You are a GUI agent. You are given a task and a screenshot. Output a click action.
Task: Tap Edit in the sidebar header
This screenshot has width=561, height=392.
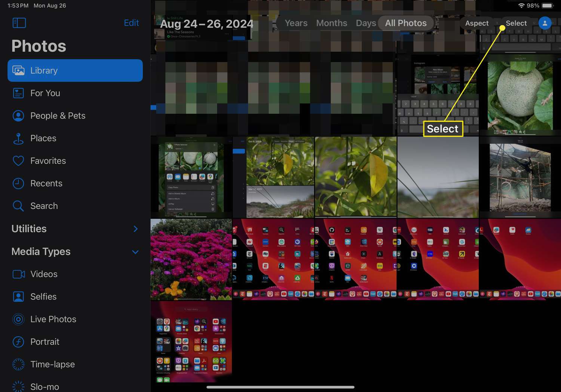click(x=131, y=23)
